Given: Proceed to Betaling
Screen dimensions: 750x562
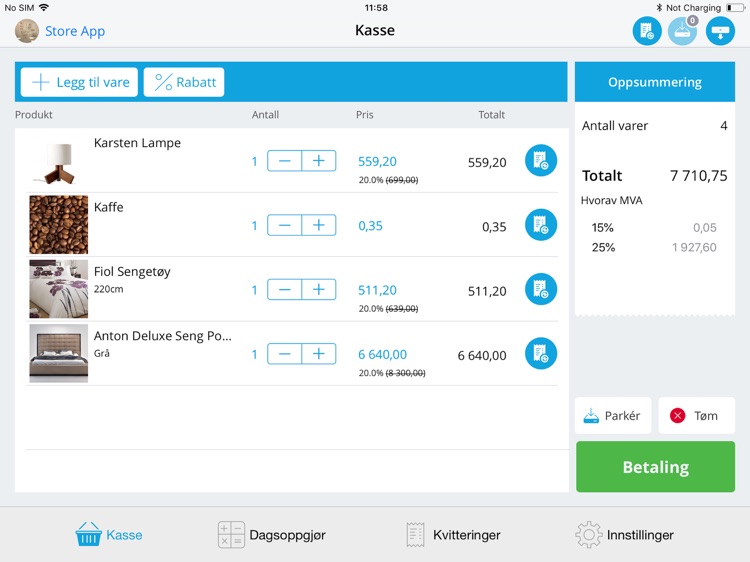Looking at the screenshot, I should pyautogui.click(x=655, y=467).
